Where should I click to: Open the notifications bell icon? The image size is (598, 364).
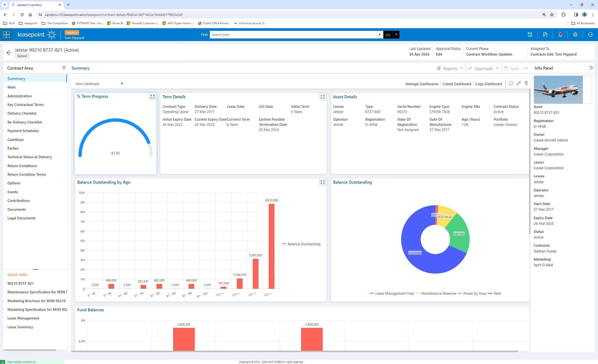point(560,35)
